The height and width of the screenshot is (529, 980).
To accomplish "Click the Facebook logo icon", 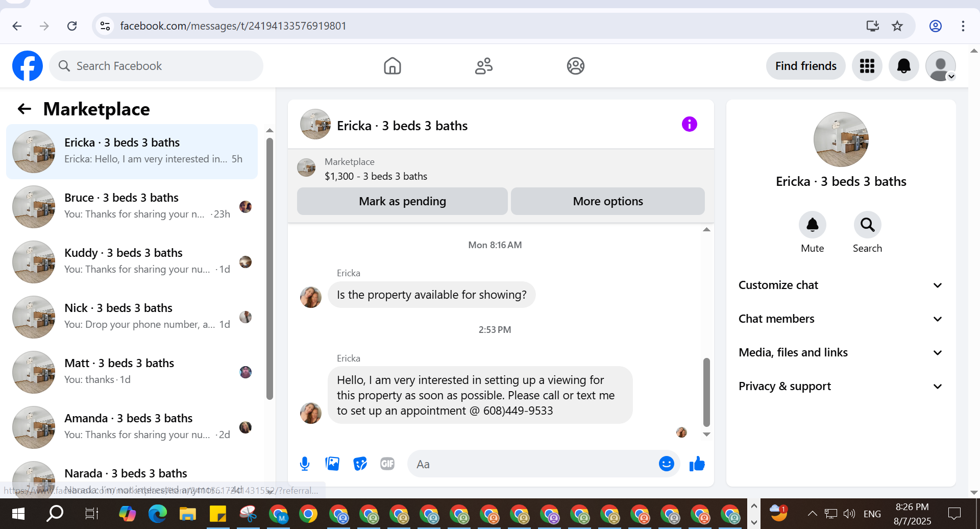I will point(28,66).
